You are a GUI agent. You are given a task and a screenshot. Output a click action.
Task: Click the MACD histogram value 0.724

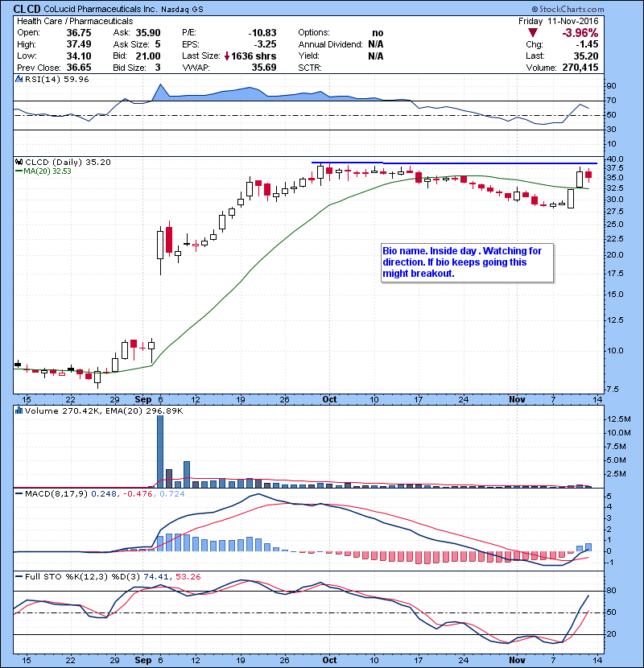[172, 494]
